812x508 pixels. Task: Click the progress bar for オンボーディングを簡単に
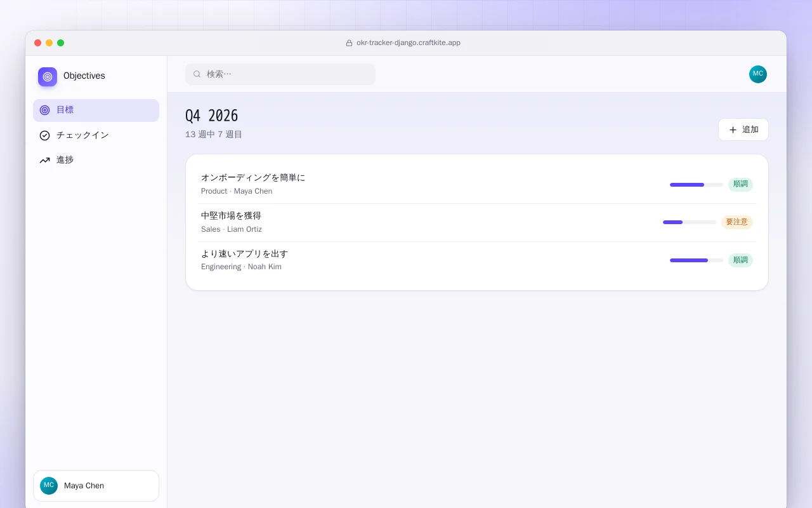697,185
